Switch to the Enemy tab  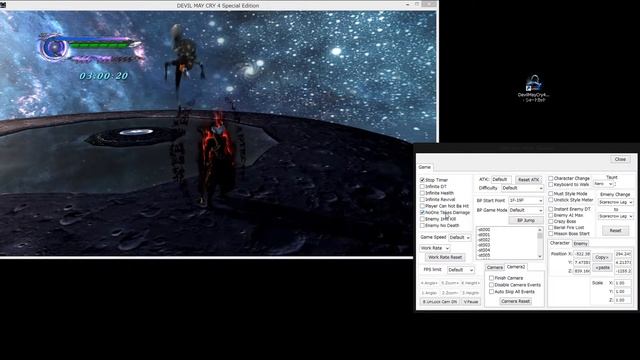(x=580, y=244)
